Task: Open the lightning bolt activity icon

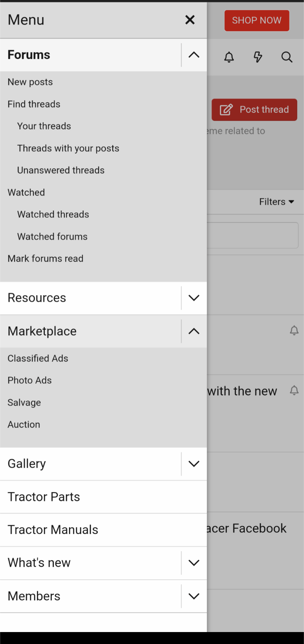Action: click(x=258, y=57)
